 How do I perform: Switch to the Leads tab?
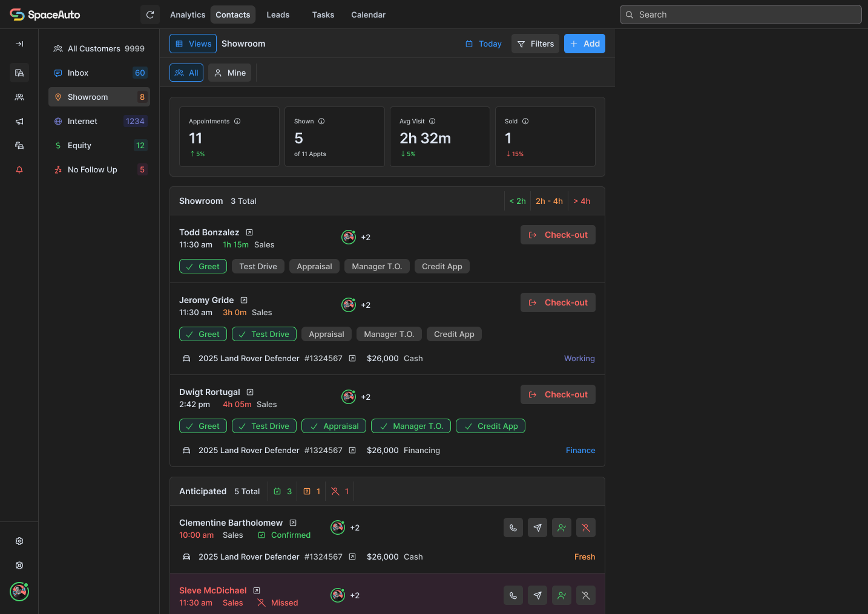(x=278, y=15)
